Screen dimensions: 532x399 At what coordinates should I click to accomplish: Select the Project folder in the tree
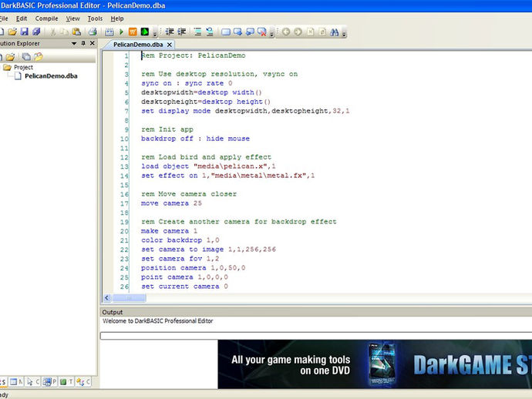pos(23,67)
